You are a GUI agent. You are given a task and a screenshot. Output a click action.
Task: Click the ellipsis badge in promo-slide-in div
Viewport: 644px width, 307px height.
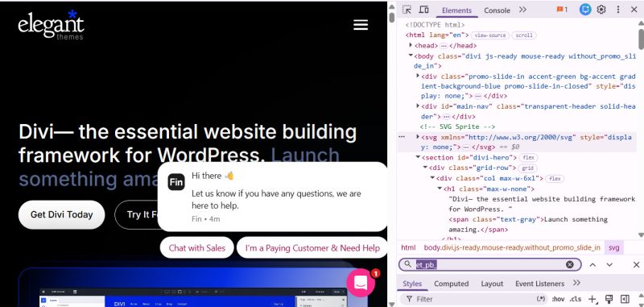(x=477, y=96)
